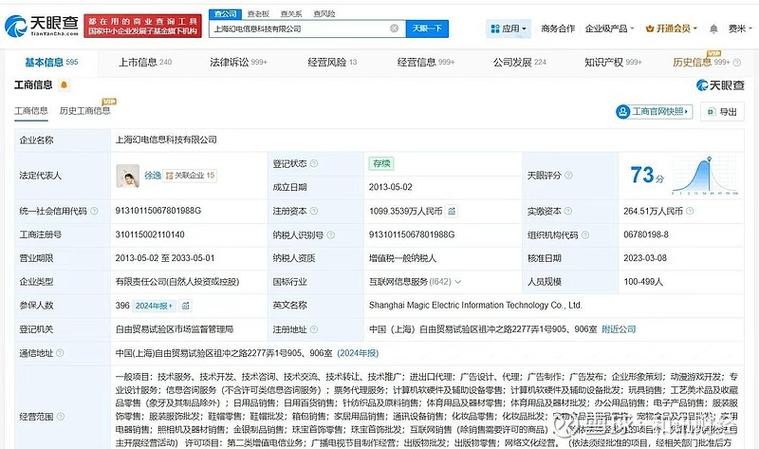
Task: Click the 关联企业 15 tag
Action: [190, 175]
